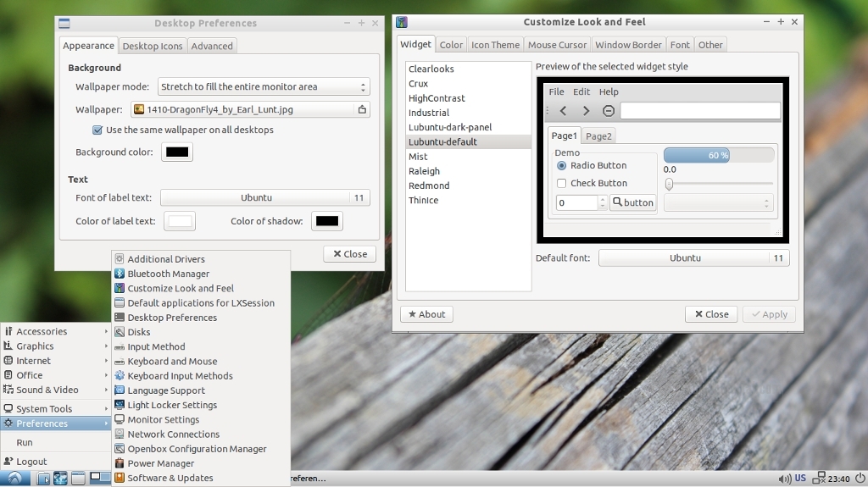The width and height of the screenshot is (868, 487).
Task: Open Keyboard Input Methods entry
Action: [x=201, y=376]
